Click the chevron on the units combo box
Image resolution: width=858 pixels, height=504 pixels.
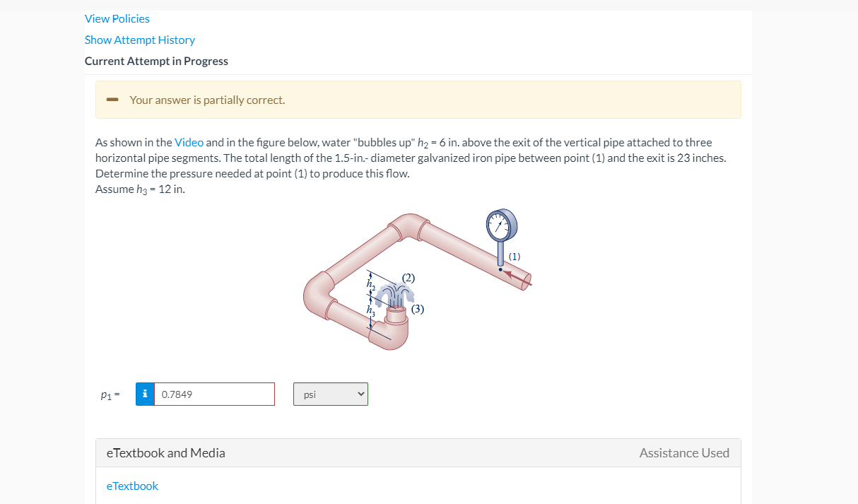point(360,394)
